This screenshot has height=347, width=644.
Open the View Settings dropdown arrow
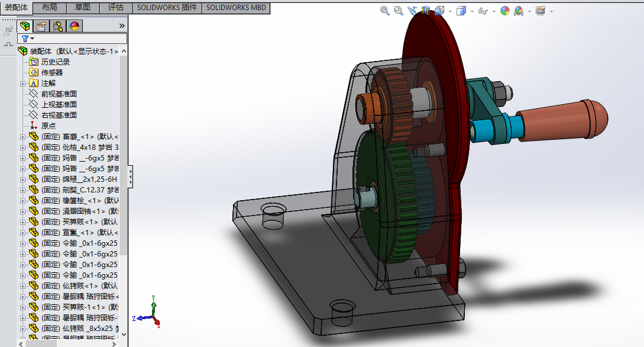pos(551,11)
